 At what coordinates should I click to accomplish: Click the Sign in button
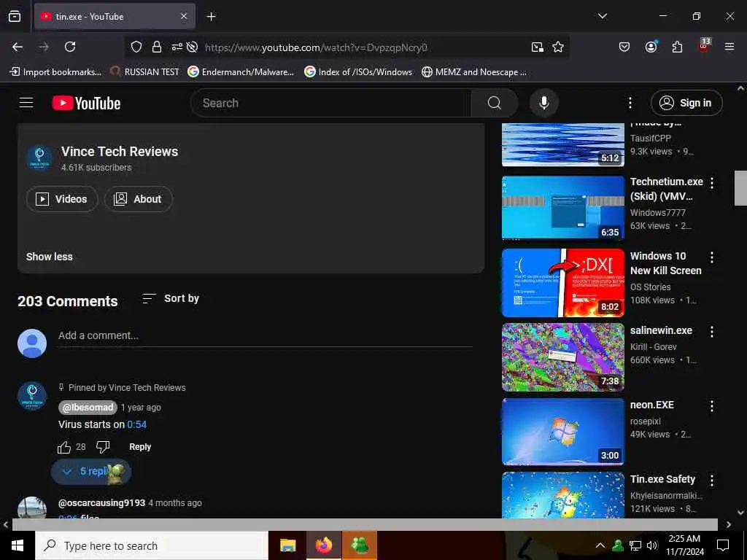tap(686, 103)
